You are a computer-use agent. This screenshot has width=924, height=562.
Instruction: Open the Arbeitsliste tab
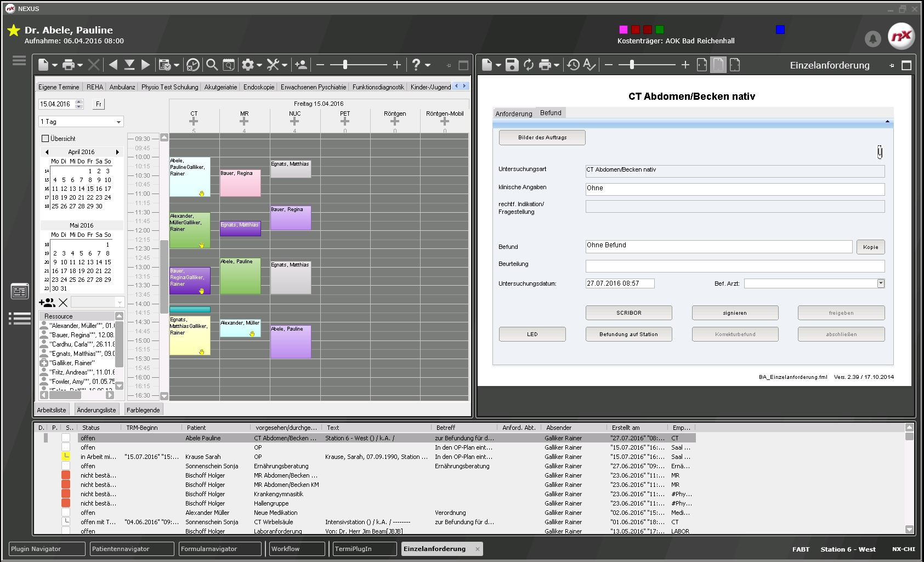coord(52,410)
